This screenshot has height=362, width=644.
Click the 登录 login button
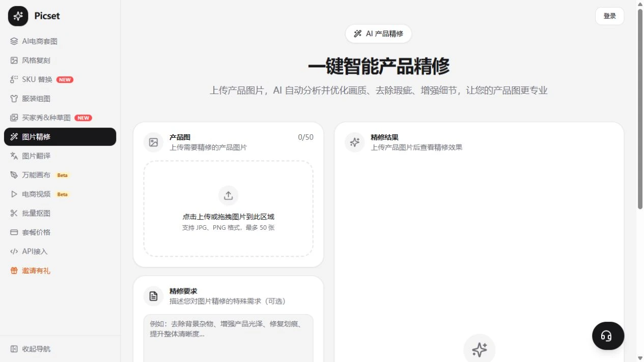[x=609, y=16]
